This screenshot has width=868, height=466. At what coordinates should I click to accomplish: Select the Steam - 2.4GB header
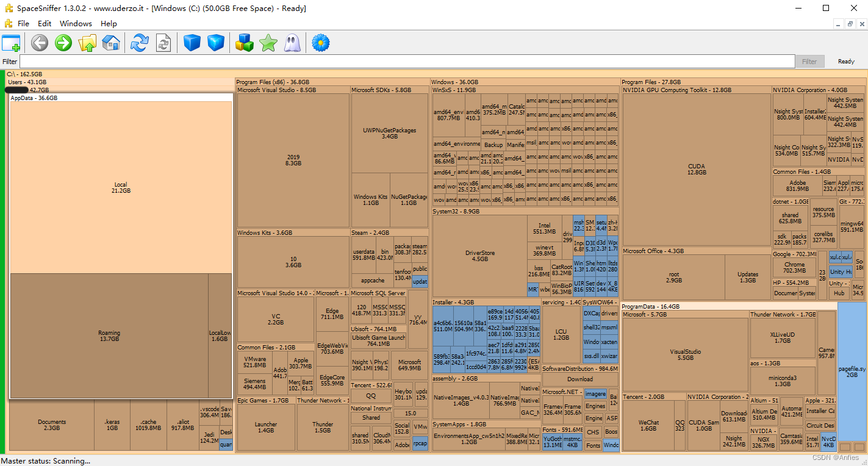(x=389, y=232)
